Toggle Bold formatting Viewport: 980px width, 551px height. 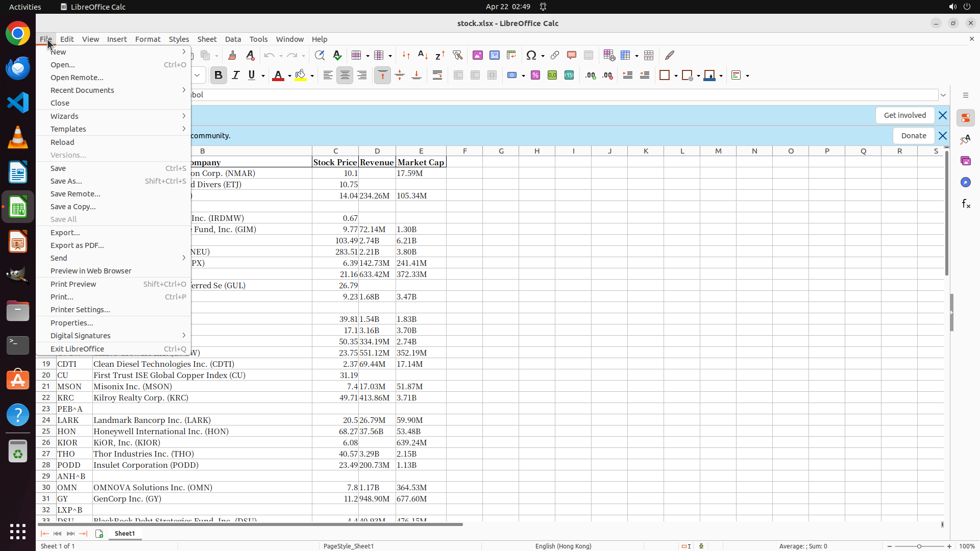tap(218, 76)
